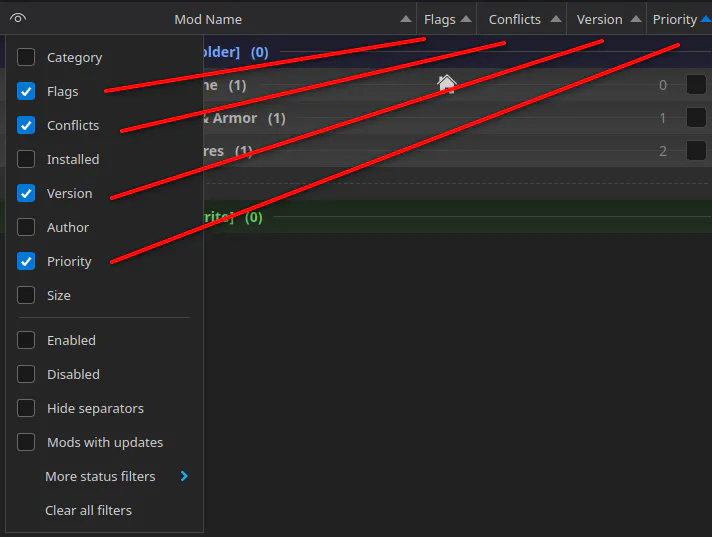Click the priority value 2

pos(663,151)
